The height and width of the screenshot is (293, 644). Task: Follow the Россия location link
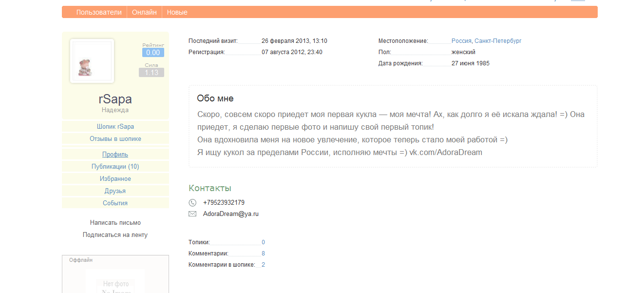461,41
